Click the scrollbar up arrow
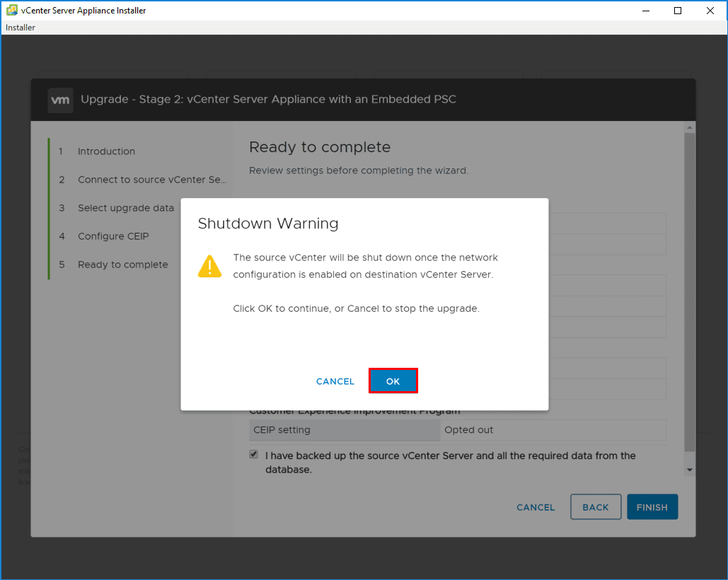The width and height of the screenshot is (728, 580). 690,127
